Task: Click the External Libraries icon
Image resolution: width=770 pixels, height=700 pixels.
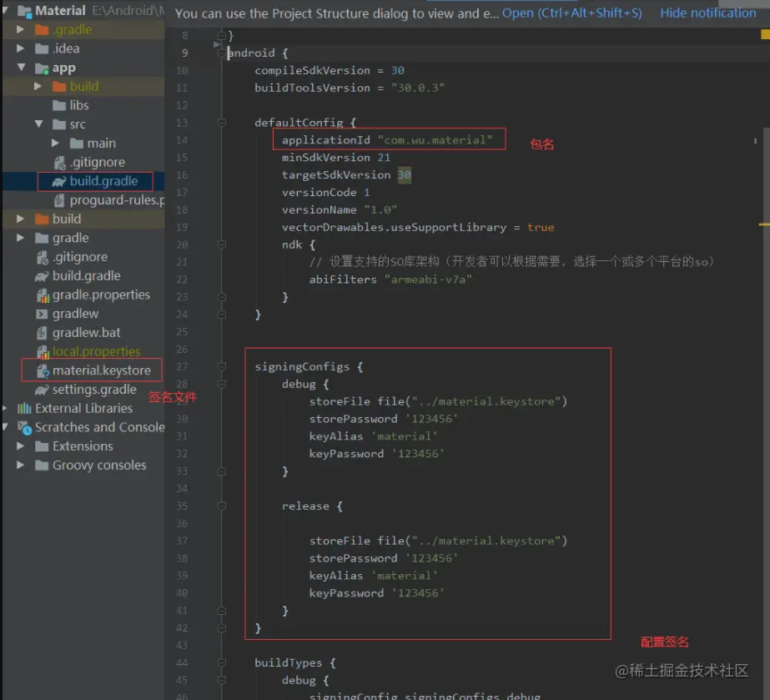Action: 24,408
